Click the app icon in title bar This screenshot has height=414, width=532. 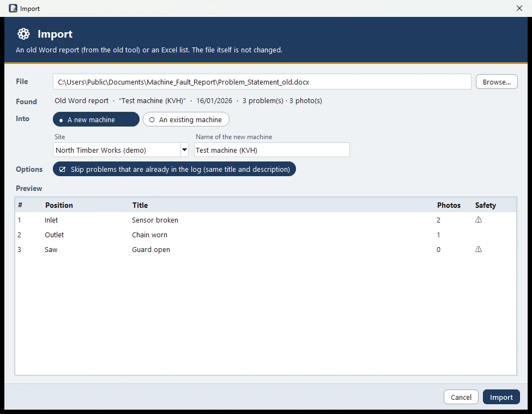tap(13, 8)
